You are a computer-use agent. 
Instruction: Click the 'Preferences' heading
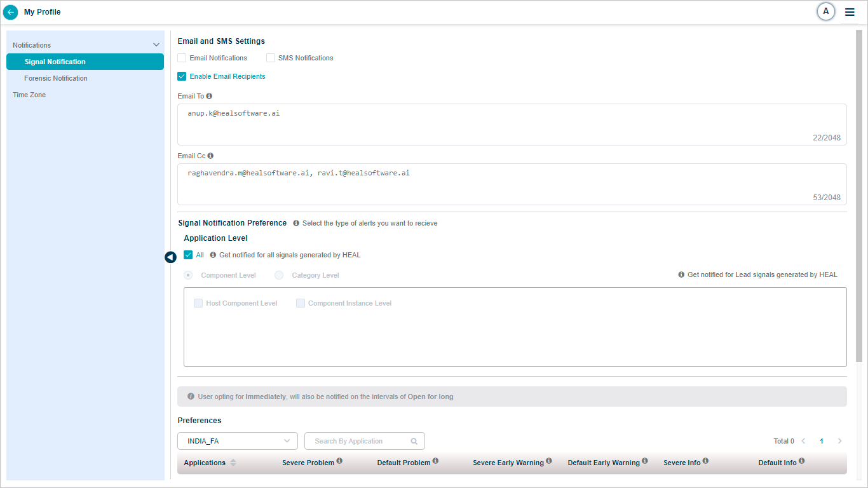(x=200, y=421)
